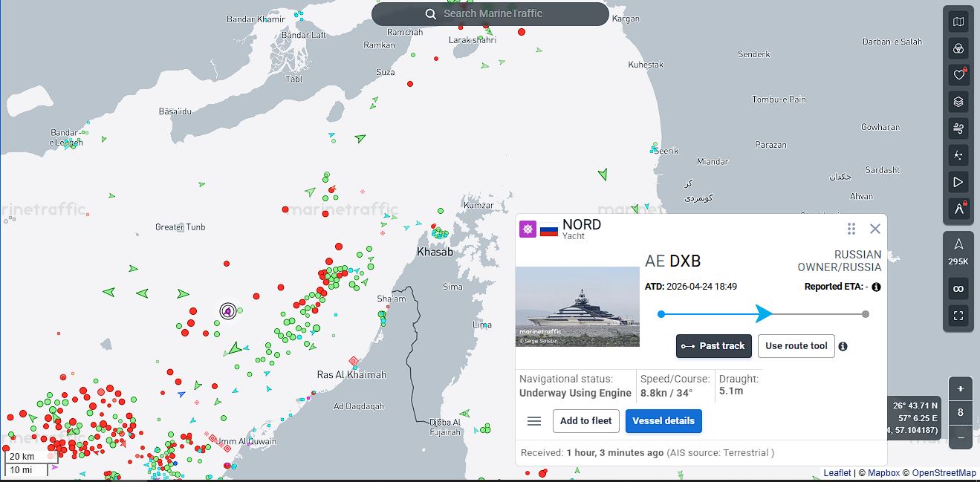Zoom out the map with minus
Viewport: 980px width, 482px height.
click(961, 437)
